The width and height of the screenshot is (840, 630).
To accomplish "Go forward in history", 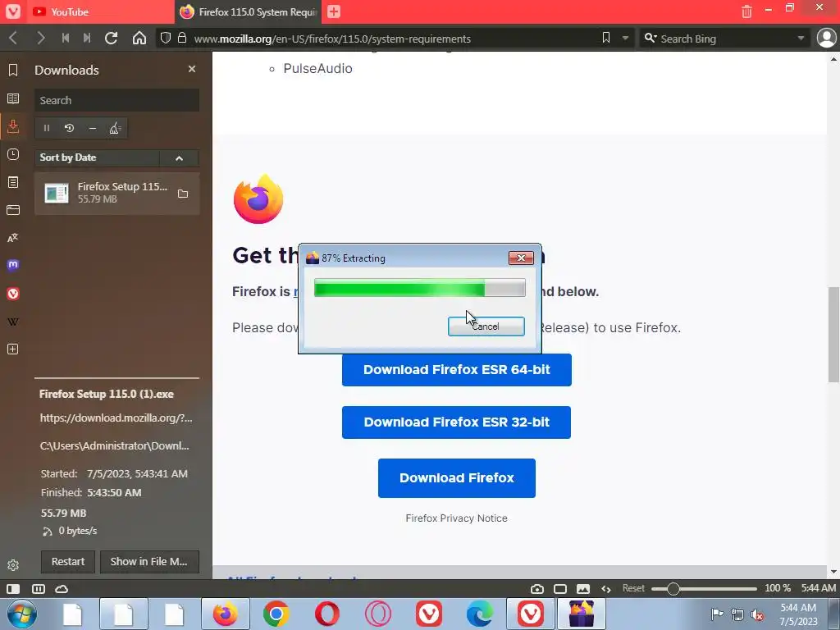I will point(40,38).
